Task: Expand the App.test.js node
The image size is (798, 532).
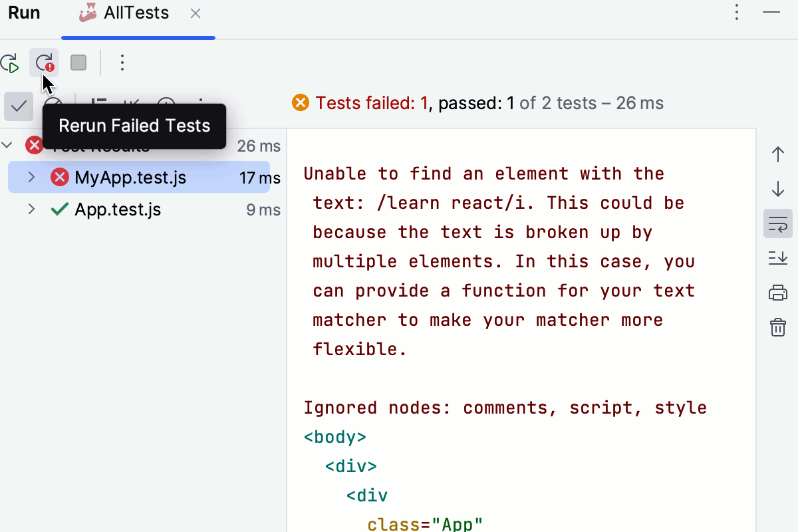Action: click(x=31, y=209)
